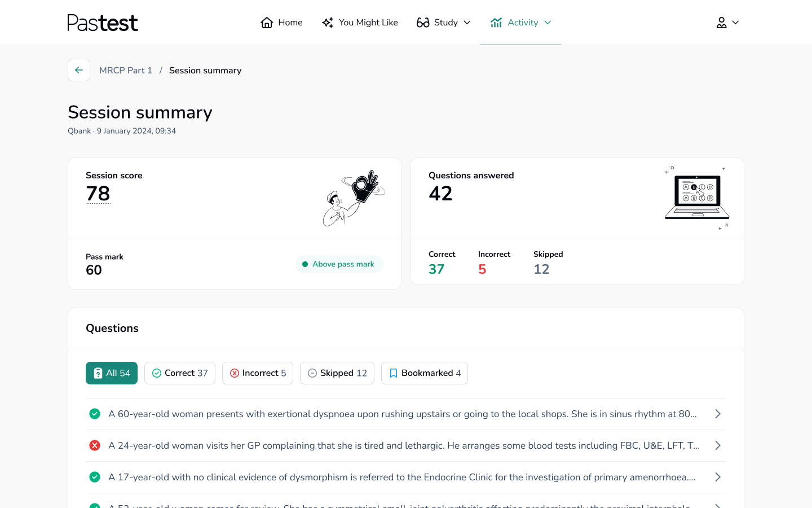Show Bookmarked 4 questions

425,373
